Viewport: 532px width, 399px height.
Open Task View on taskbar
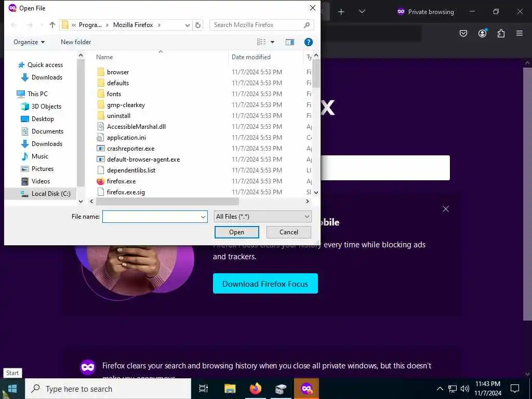pos(204,389)
